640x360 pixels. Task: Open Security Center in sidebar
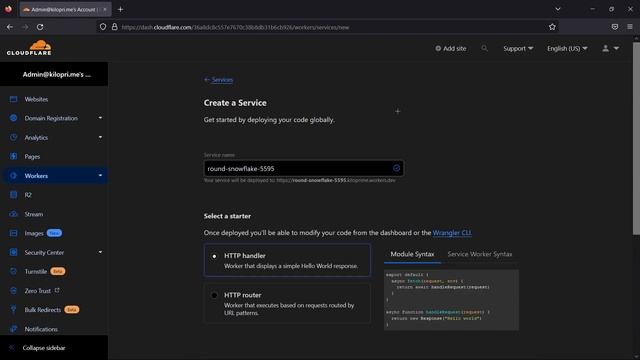tap(44, 253)
